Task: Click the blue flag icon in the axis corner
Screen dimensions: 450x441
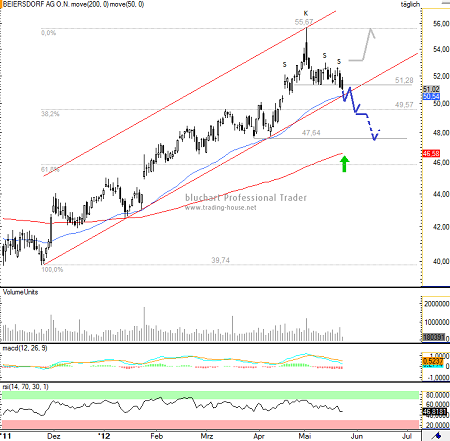Action: click(x=437, y=436)
